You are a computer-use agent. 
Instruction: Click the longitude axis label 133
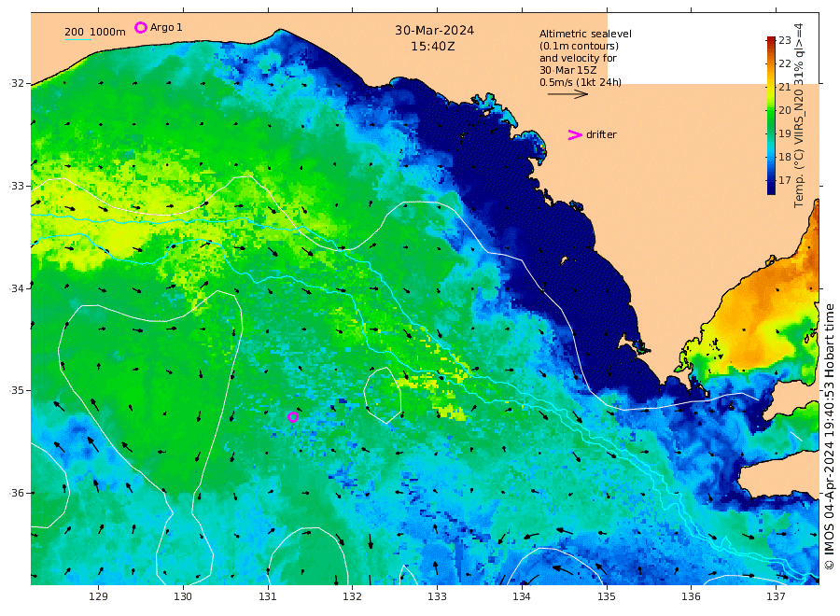pos(437,596)
